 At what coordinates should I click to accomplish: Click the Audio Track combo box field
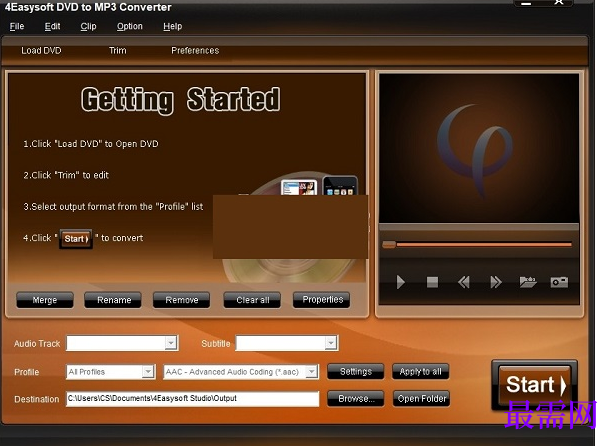click(122, 343)
